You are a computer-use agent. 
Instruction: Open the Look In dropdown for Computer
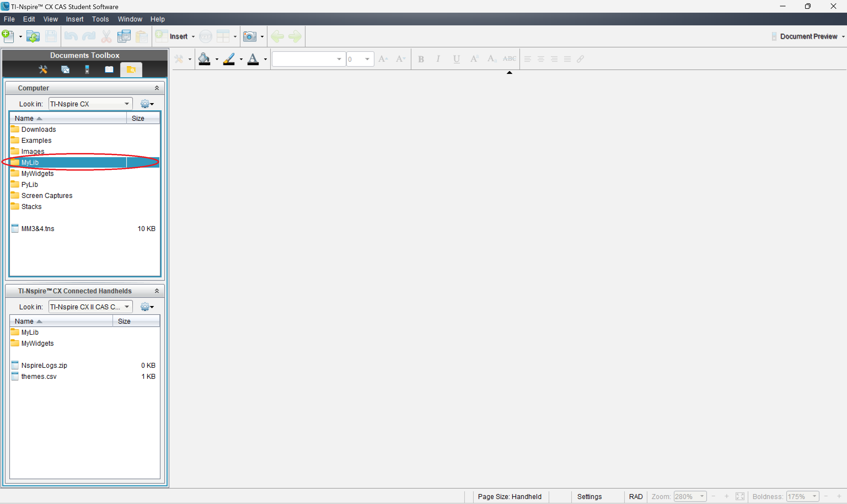[x=125, y=104]
